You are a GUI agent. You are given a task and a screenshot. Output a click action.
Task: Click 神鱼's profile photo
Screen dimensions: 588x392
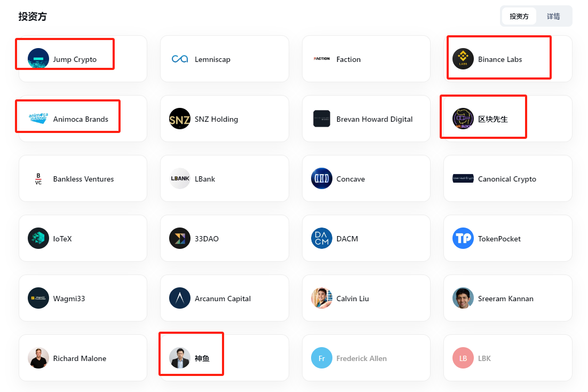(x=180, y=358)
